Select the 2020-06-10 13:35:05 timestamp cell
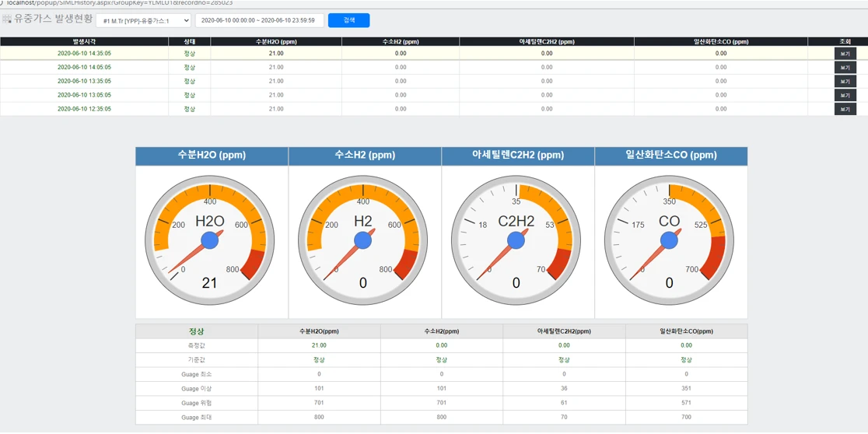Viewport: 868px width, 434px height. click(84, 81)
